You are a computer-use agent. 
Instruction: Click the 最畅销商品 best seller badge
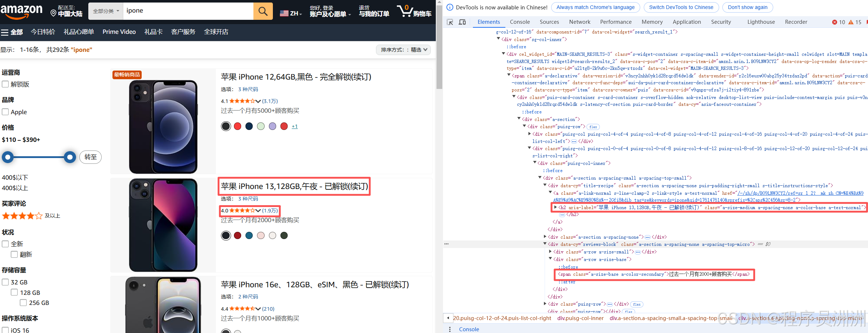pyautogui.click(x=127, y=75)
